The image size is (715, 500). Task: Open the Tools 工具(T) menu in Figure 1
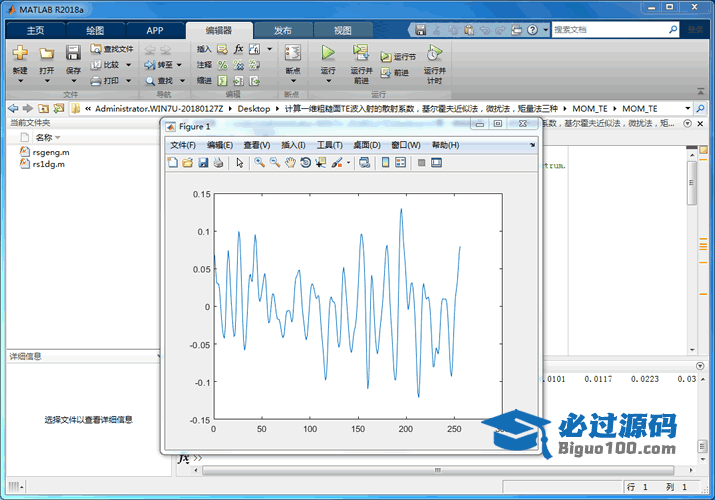(x=330, y=145)
